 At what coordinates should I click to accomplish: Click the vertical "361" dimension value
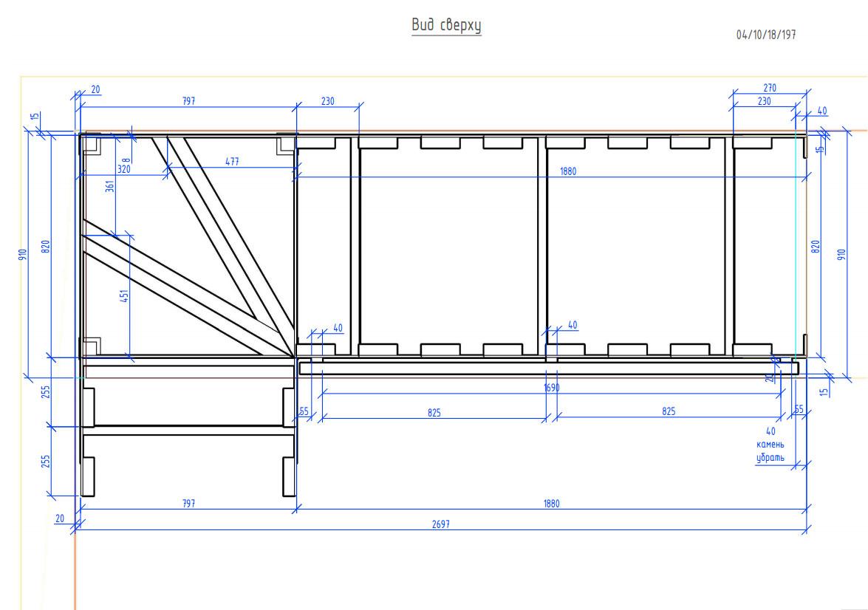[x=110, y=186]
